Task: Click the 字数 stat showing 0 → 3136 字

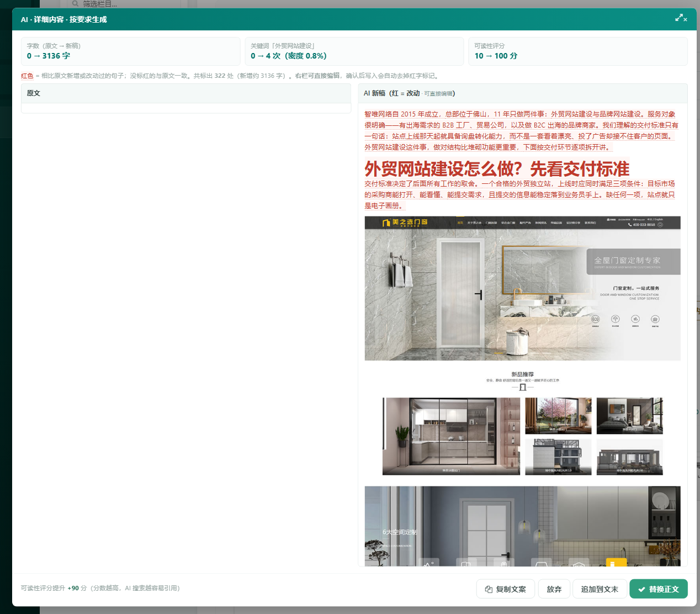Action: [x=130, y=51]
